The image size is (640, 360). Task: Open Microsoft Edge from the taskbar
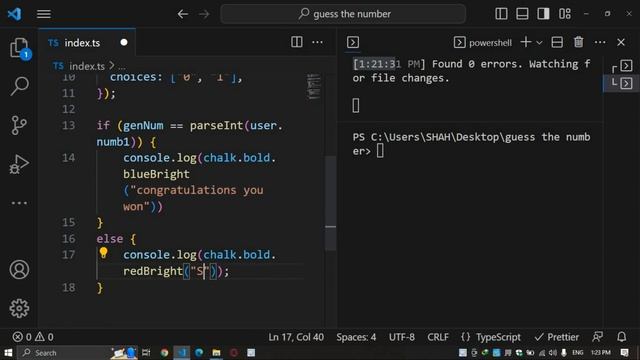[199, 353]
